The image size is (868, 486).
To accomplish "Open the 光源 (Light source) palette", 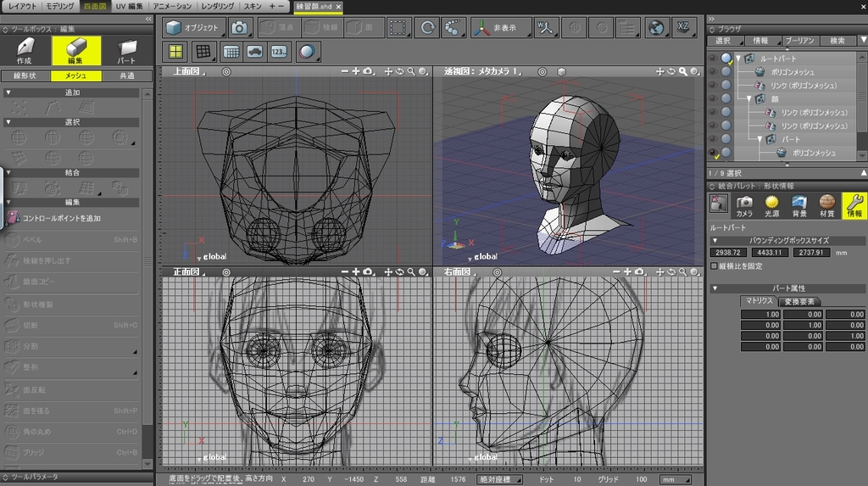I will point(771,204).
